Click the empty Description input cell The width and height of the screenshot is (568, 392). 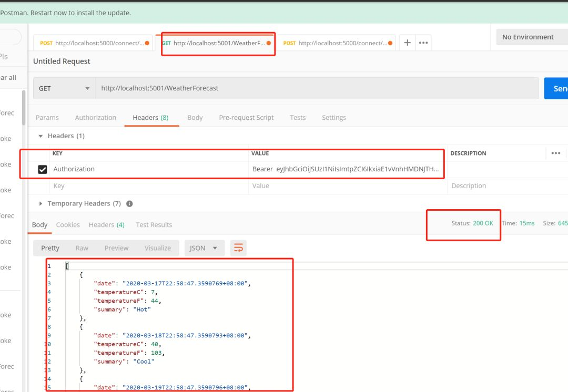507,186
